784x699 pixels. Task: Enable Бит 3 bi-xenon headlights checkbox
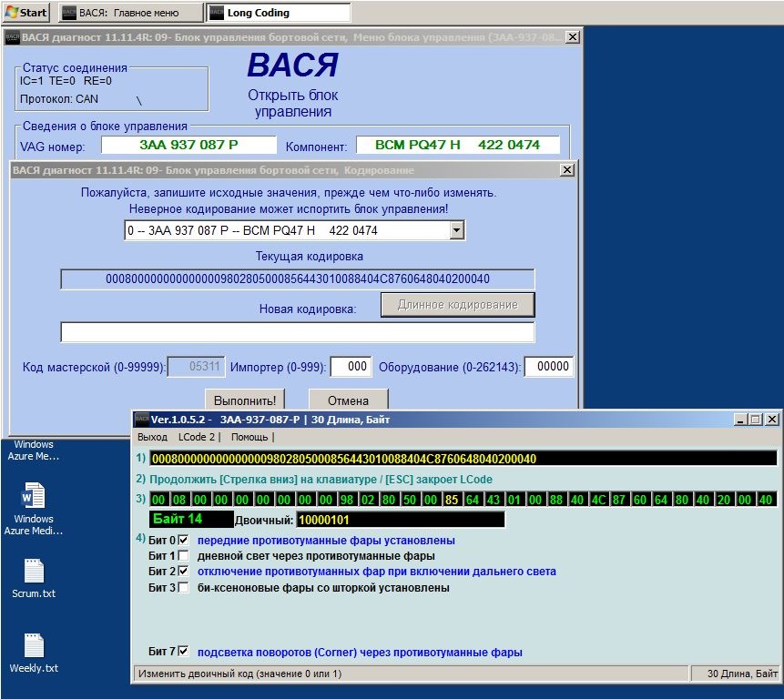tap(184, 587)
